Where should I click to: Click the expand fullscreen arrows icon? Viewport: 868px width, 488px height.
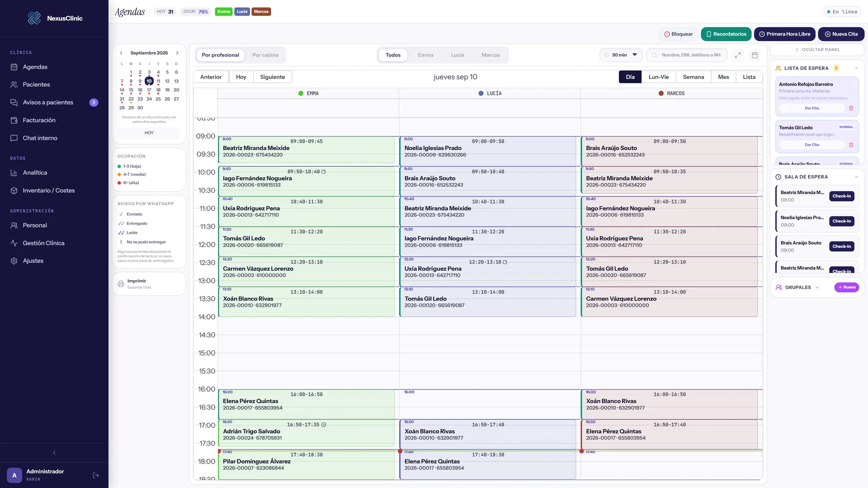tap(738, 55)
